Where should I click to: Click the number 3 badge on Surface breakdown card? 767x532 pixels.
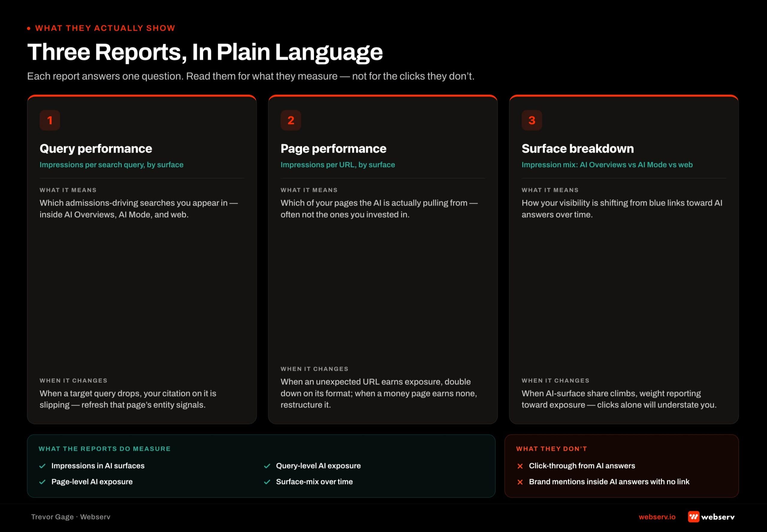click(532, 120)
